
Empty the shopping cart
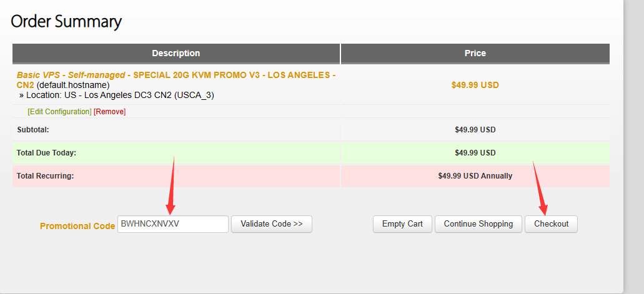pyautogui.click(x=402, y=224)
